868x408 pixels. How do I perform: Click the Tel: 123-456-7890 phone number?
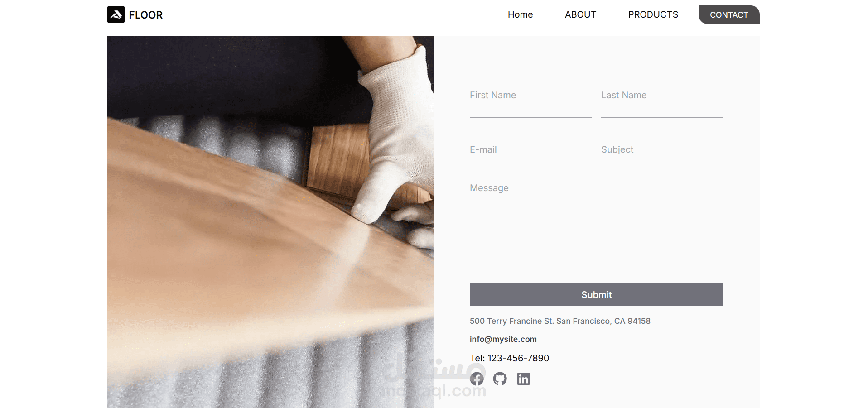[x=509, y=358]
